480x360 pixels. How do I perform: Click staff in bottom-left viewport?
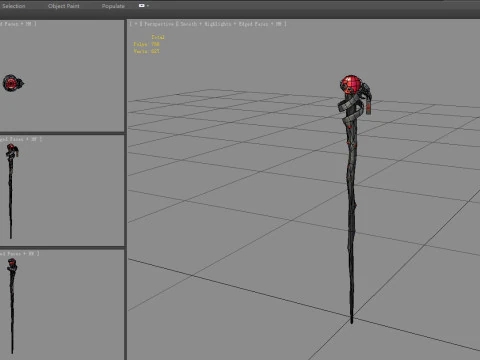click(x=12, y=306)
